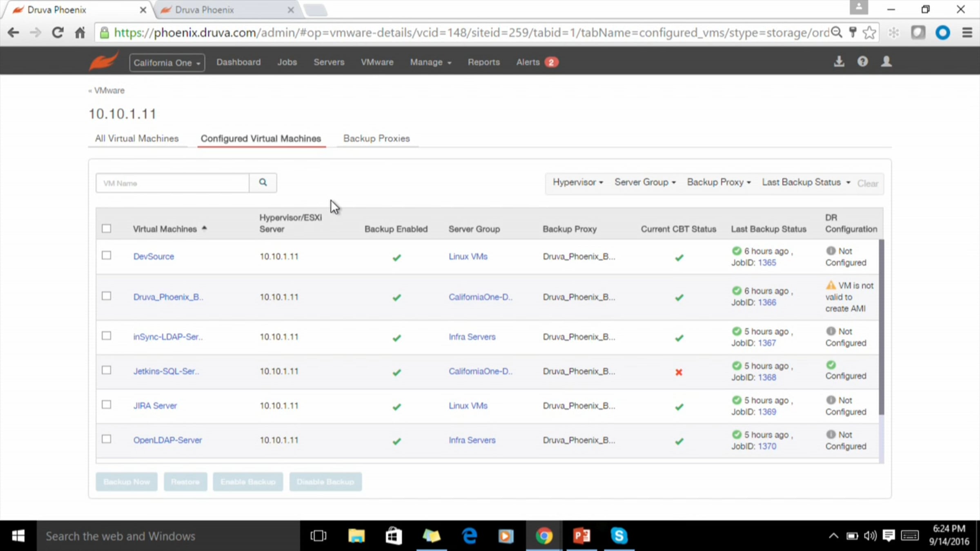Open the Last Backup Status filter dropdown

pos(806,182)
